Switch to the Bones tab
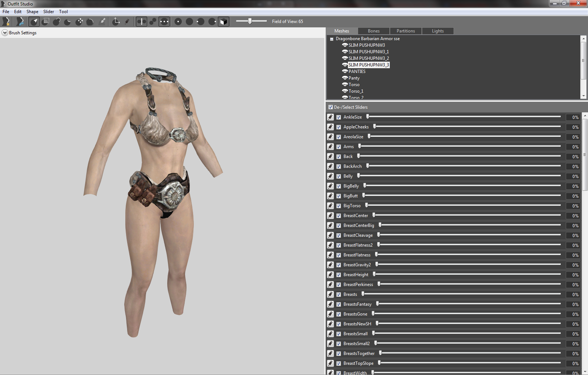 coord(373,31)
